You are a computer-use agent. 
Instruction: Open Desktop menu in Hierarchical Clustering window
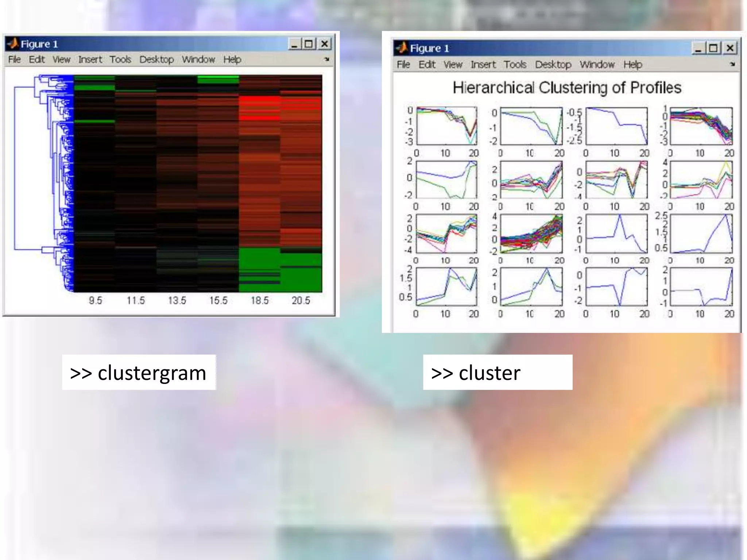coord(553,65)
